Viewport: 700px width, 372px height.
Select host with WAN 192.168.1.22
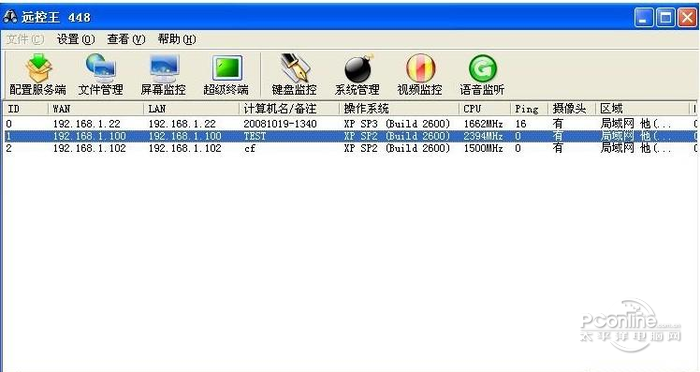(87, 124)
